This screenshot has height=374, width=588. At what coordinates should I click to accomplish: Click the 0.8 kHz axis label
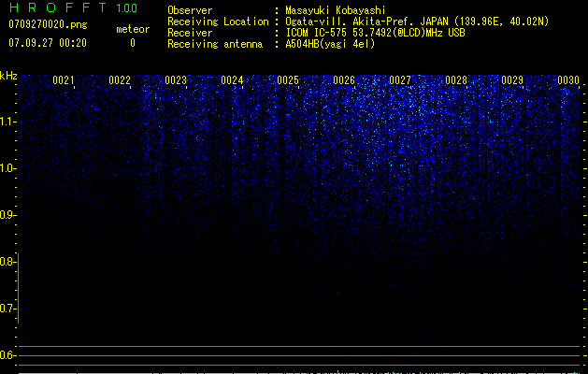coord(7,262)
